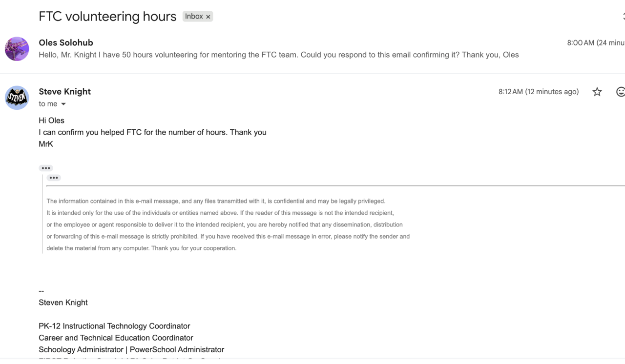Star the Steve Knight reply
The height and width of the screenshot is (364, 625).
click(597, 92)
